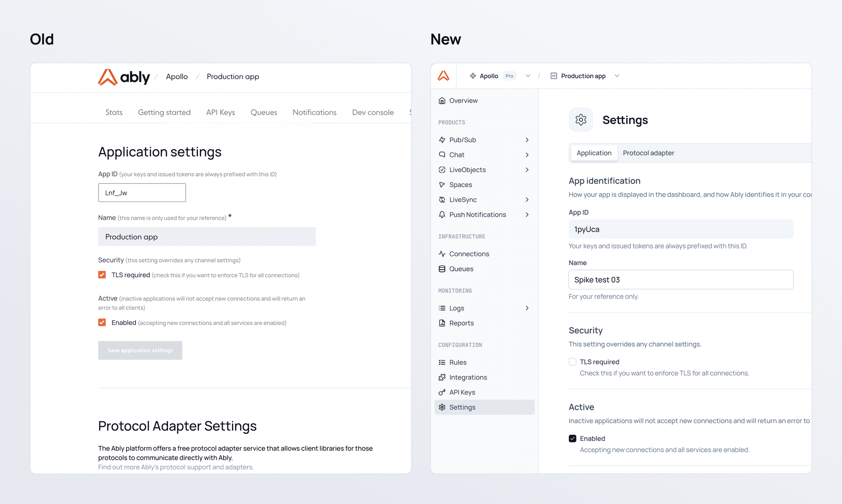The image size is (842, 504).
Task: Click the Queues database icon
Action: (x=442, y=269)
